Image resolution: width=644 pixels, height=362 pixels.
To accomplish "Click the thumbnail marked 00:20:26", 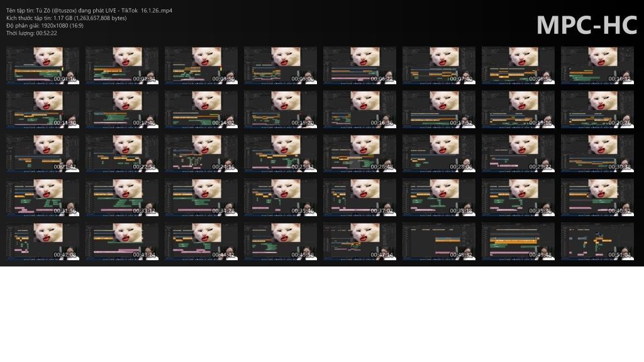I will coord(597,109).
